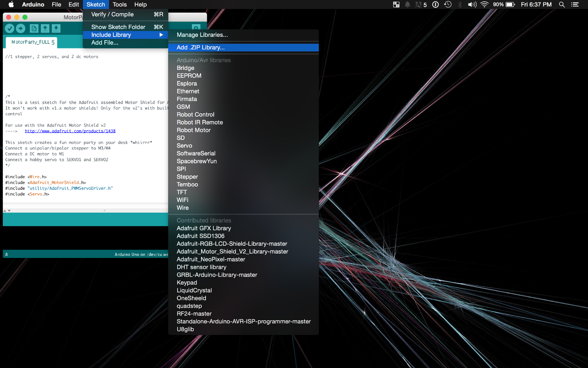Choose Verify / Compile from Sketch menu
The height and width of the screenshot is (368, 588).
pyautogui.click(x=126, y=14)
